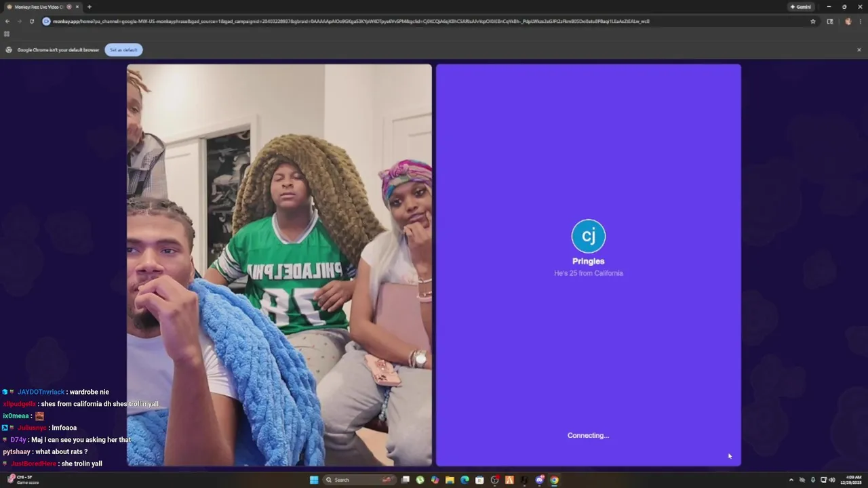Click the forward navigation arrow
Image resolution: width=868 pixels, height=488 pixels.
tap(19, 21)
